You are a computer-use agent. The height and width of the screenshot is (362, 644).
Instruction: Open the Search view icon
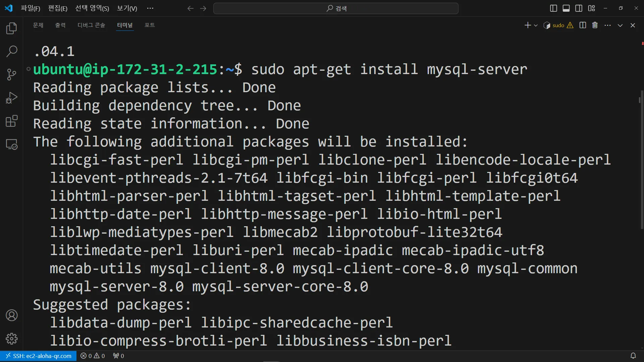[12, 51]
